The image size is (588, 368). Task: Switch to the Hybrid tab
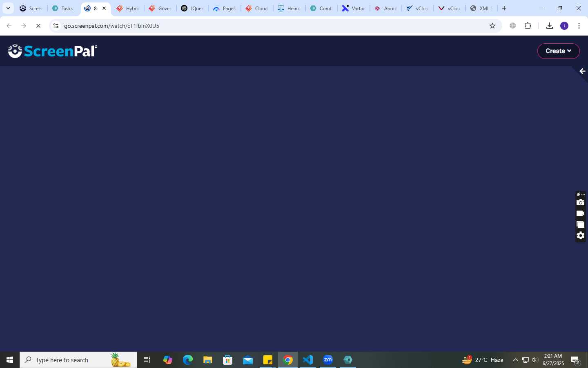pos(128,8)
